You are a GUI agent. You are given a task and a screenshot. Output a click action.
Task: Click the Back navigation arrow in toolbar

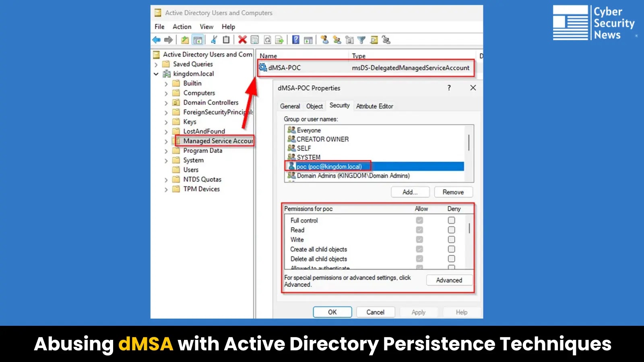[156, 40]
